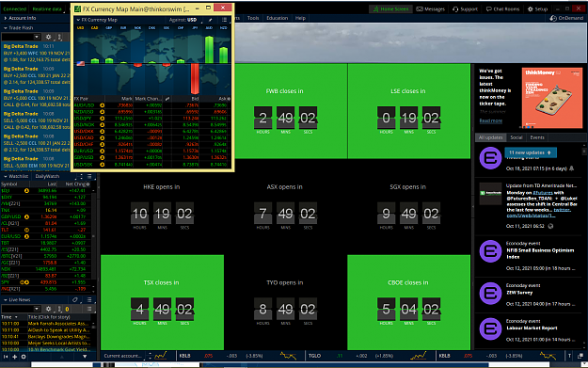Open Setup gear in top bar

(538, 9)
